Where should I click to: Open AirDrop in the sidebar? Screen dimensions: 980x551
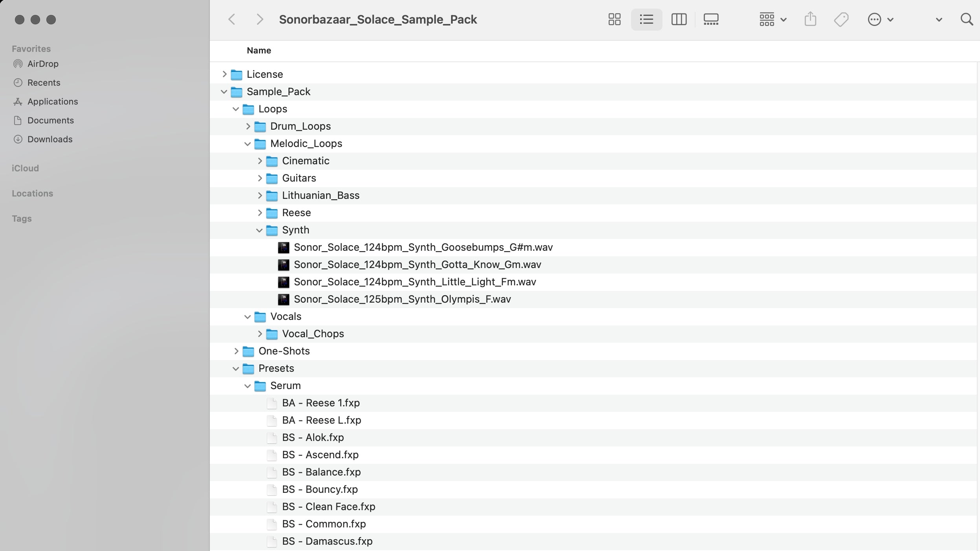click(x=43, y=64)
